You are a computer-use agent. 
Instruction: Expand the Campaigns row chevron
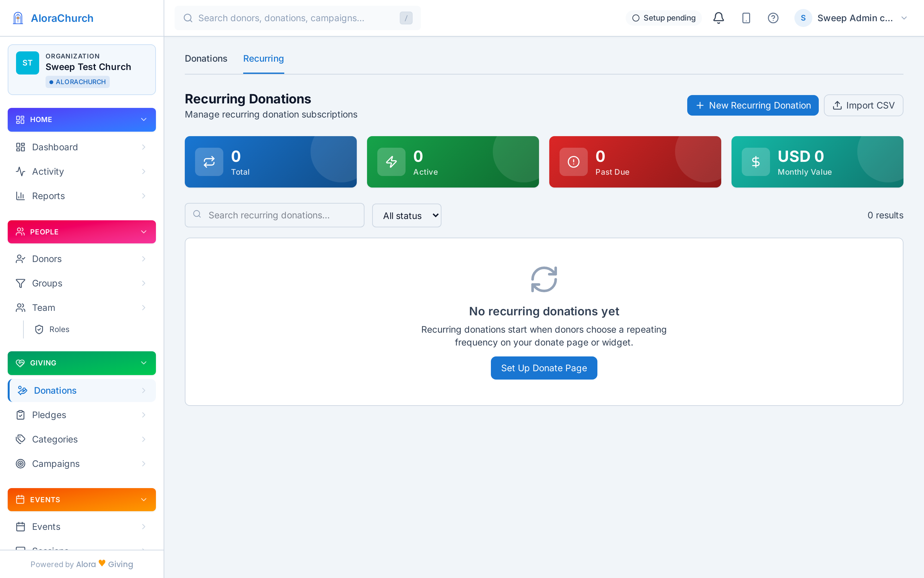coord(143,464)
